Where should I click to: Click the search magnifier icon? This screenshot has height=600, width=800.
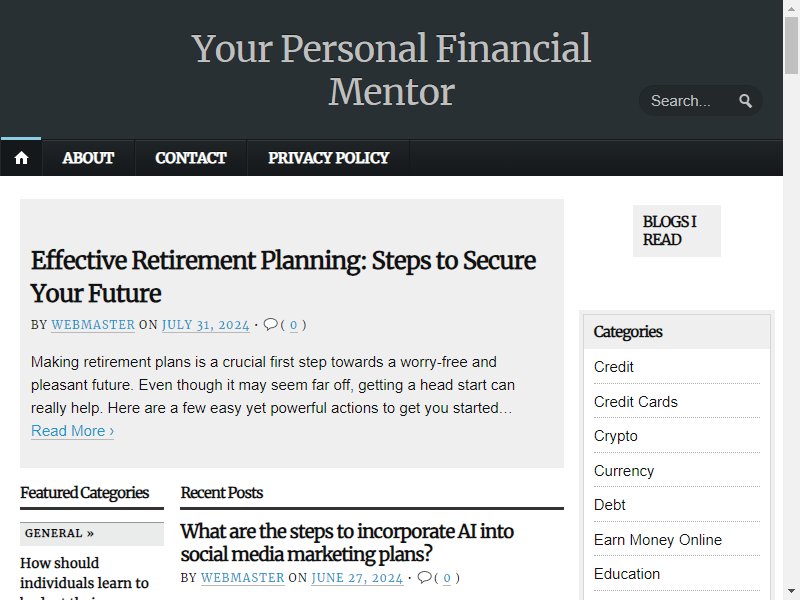pos(745,101)
